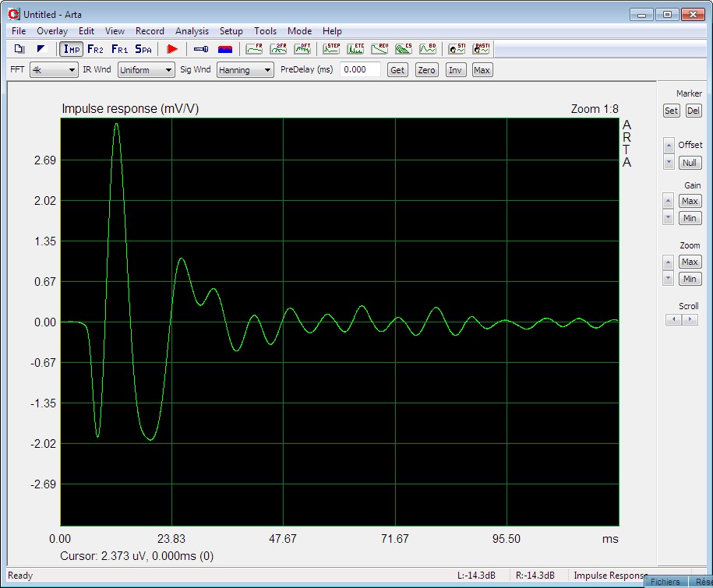Decrease Zoom with the down arrow
The image size is (713, 588).
668,278
